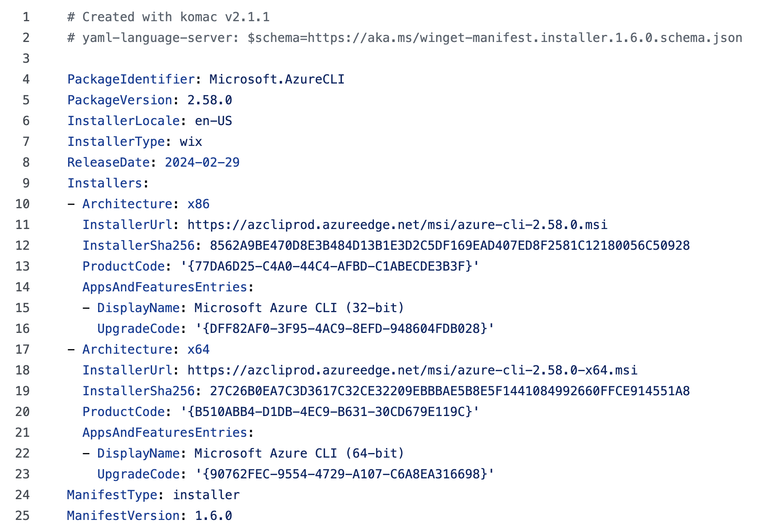This screenshot has width=757, height=532.
Task: Click the Microsoft.AzureCLI value
Action: [277, 79]
